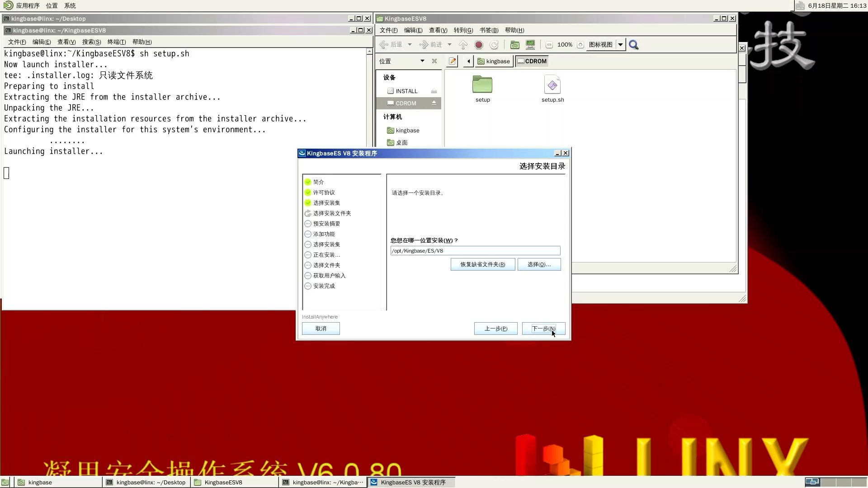Click 选择(O)... browse button
The width and height of the screenshot is (868, 488).
pos(539,264)
